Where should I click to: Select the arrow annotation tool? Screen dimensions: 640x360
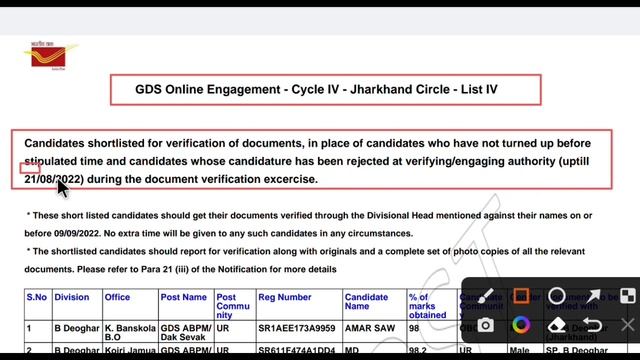click(593, 296)
